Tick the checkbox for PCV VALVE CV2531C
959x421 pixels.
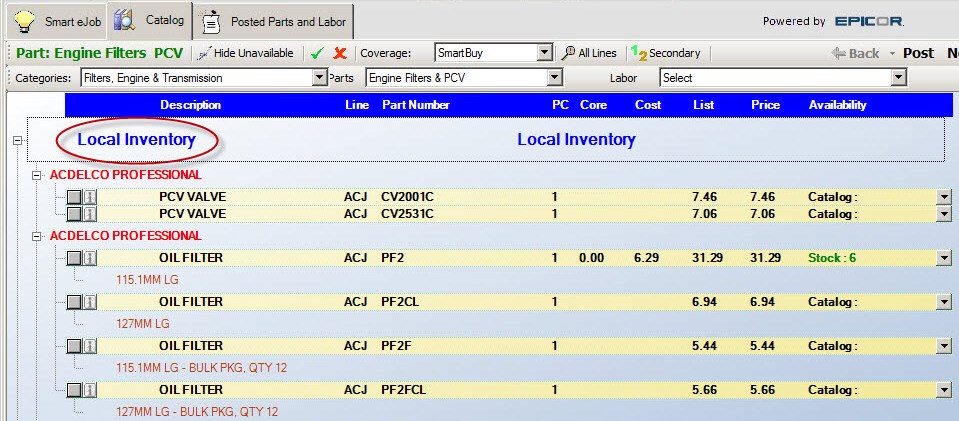point(74,214)
